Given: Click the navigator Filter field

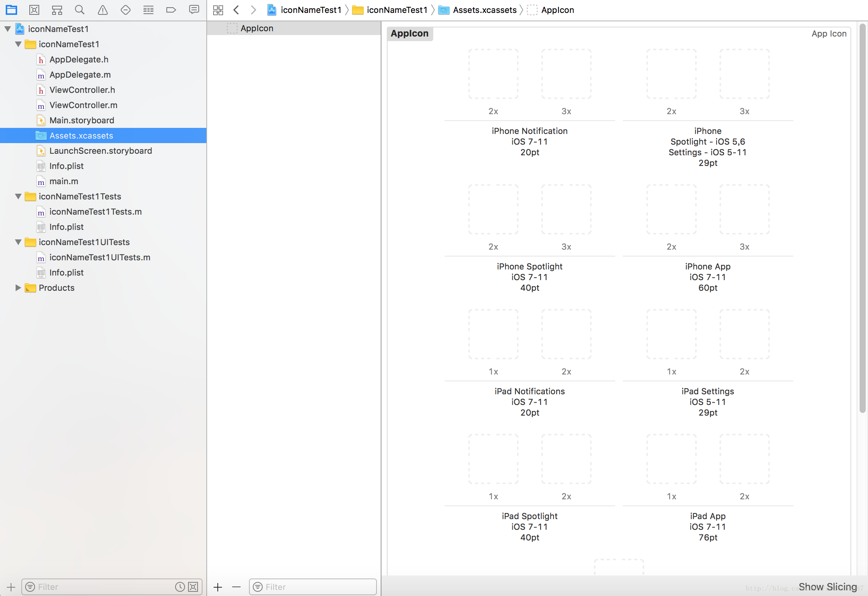Looking at the screenshot, I should (x=112, y=587).
